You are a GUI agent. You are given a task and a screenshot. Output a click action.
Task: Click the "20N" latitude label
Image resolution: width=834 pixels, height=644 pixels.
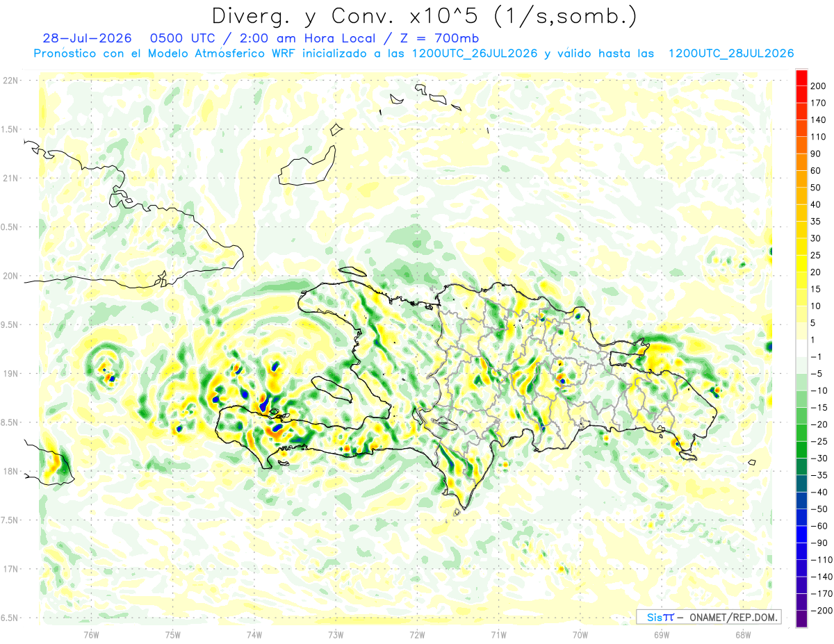click(x=10, y=276)
